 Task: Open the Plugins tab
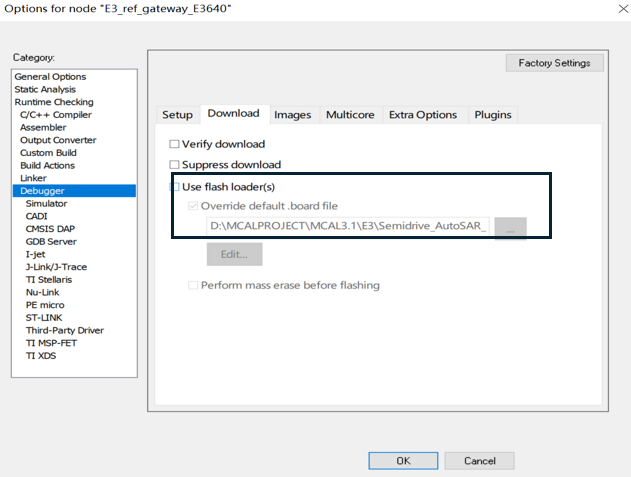coord(493,115)
